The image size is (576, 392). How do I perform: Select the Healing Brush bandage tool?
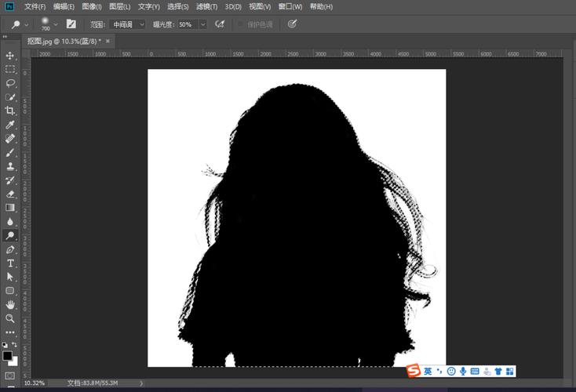point(10,139)
